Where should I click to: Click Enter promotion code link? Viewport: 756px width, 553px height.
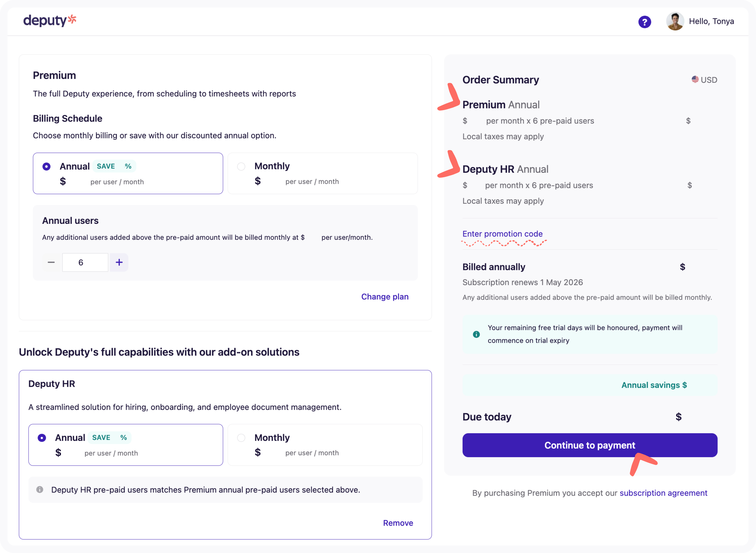[x=502, y=234]
